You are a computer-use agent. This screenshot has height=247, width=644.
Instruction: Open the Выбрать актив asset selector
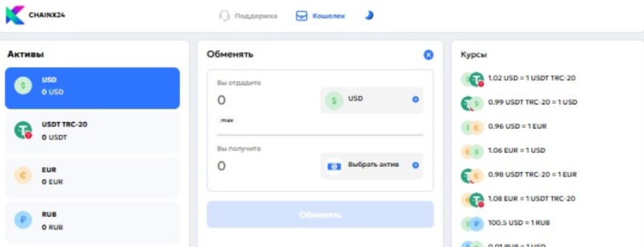(x=372, y=165)
